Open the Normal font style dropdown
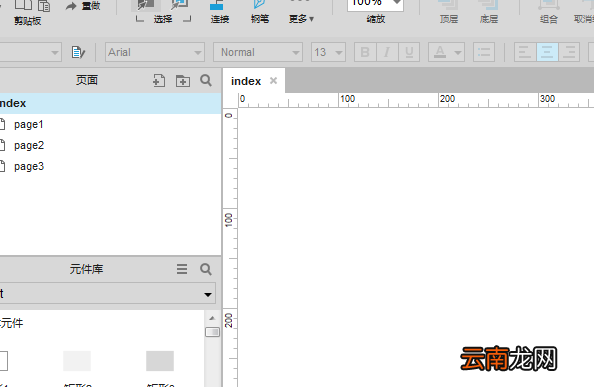 [258, 52]
